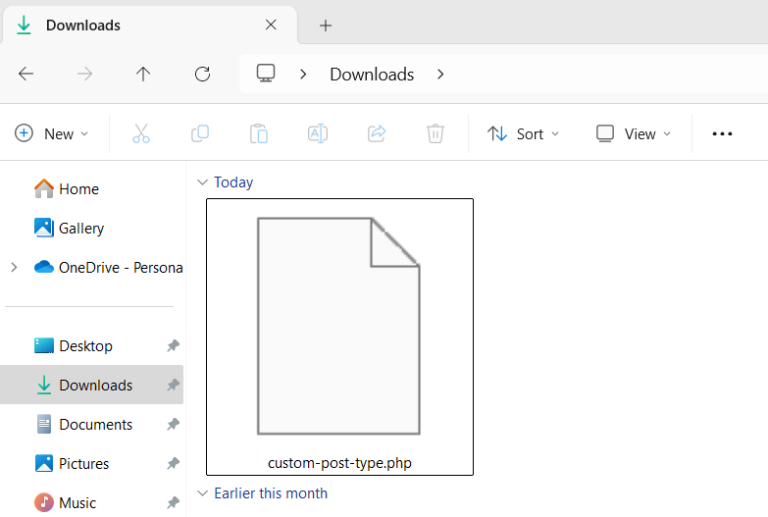
Task: Collapse the Today group
Action: (x=202, y=182)
